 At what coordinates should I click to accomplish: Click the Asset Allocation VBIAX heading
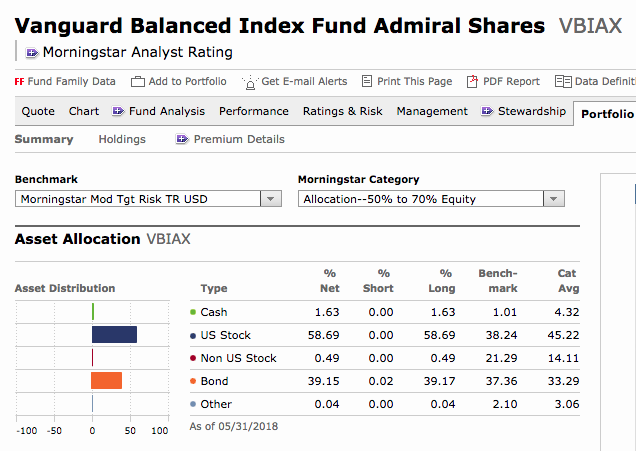(103, 239)
